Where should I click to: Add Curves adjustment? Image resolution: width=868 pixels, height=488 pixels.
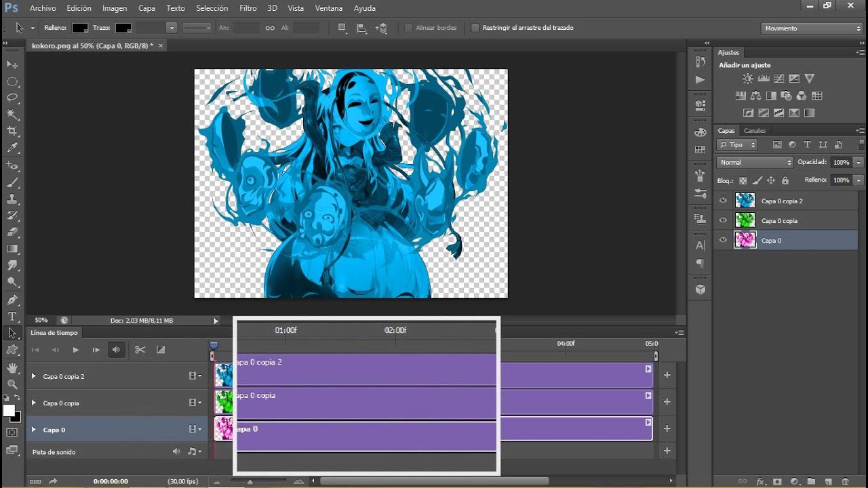tap(778, 79)
